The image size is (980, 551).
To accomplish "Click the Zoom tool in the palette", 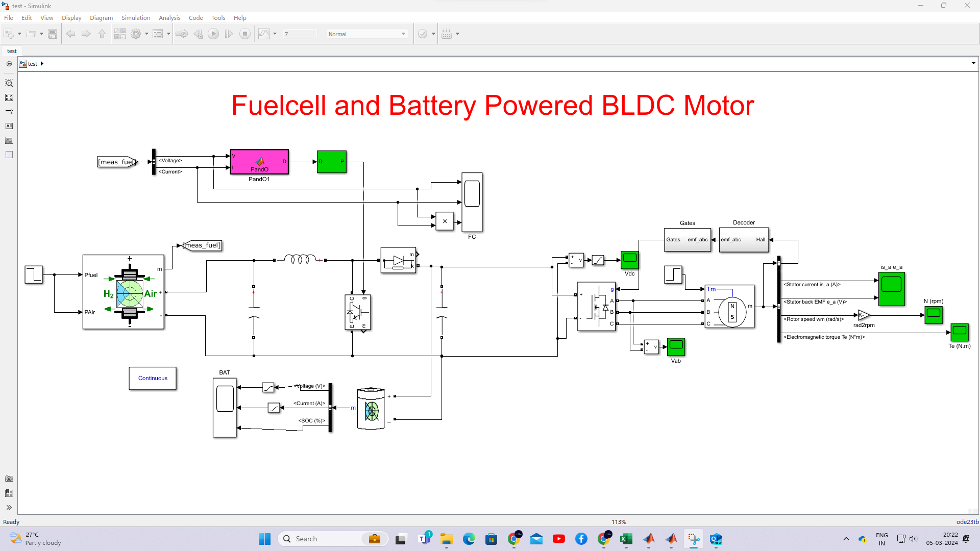I will tap(9, 83).
